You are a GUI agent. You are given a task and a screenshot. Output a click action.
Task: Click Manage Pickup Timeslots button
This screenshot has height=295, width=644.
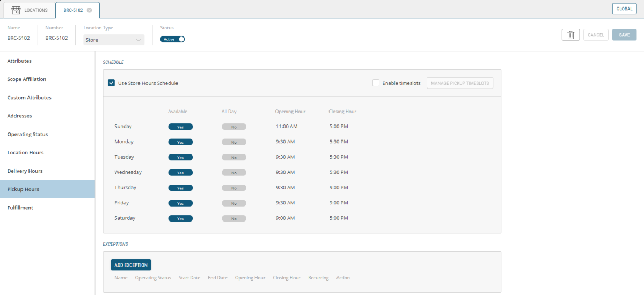pyautogui.click(x=460, y=83)
